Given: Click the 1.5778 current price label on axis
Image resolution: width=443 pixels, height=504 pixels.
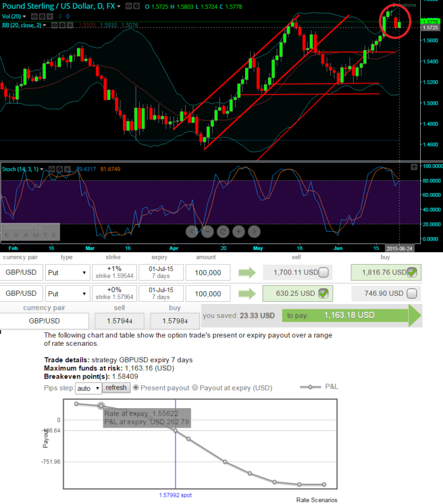Looking at the screenshot, I should (430, 22).
